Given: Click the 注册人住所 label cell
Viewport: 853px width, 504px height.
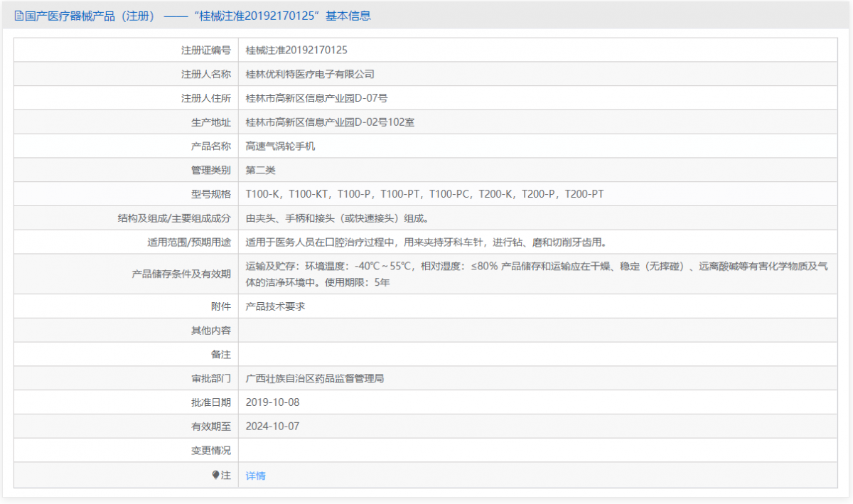Looking at the screenshot, I should (x=127, y=98).
